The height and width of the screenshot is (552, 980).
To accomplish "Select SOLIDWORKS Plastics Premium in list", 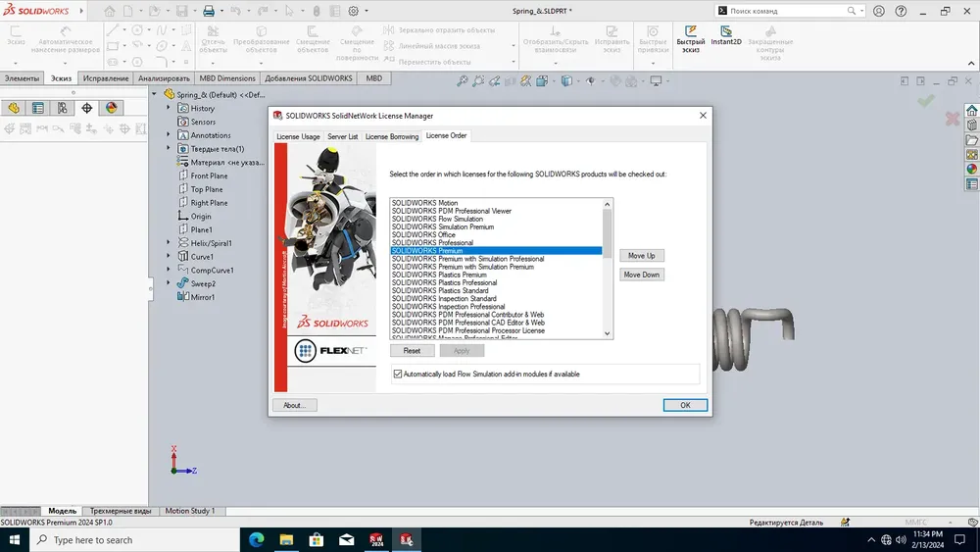I will (439, 275).
